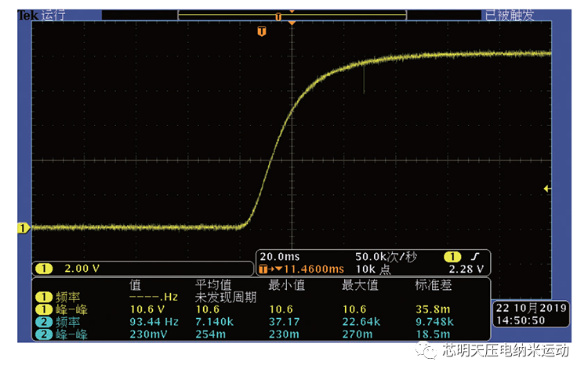Click the orange T trigger position marker
This screenshot has height=376, width=588.
coord(261,31)
